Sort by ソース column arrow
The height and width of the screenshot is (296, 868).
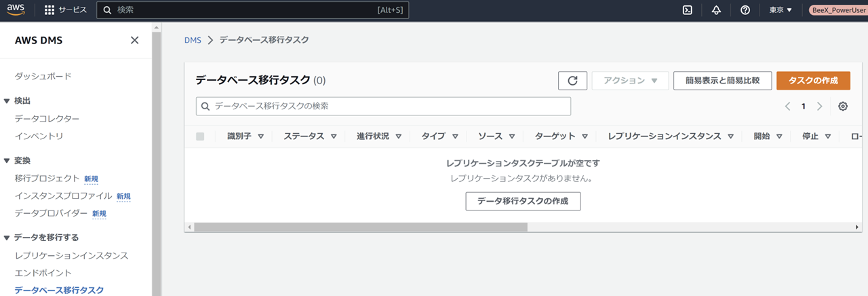pyautogui.click(x=511, y=136)
